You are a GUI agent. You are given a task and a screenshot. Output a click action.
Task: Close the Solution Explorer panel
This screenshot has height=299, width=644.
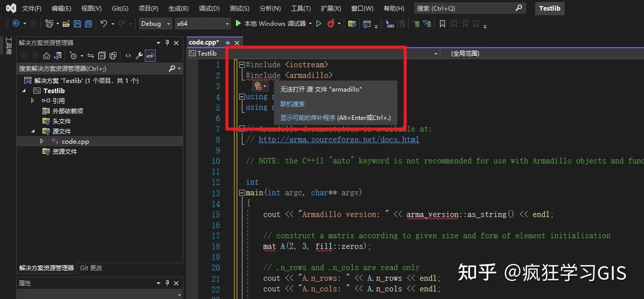click(176, 43)
